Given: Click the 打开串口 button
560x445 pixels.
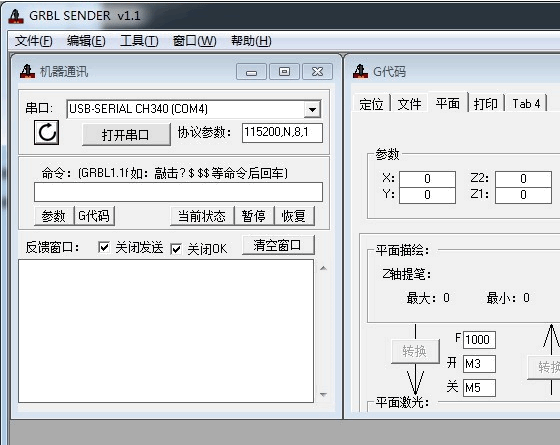Looking at the screenshot, I should [126, 135].
